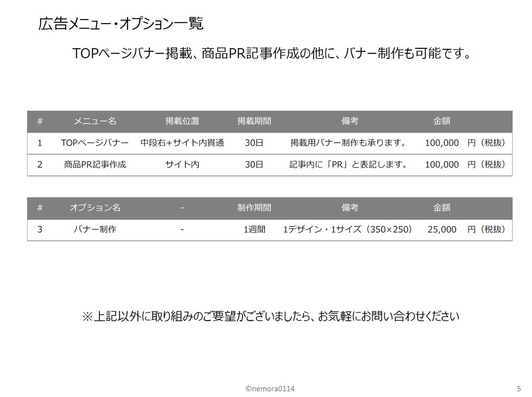Click row number 1 in the menu table
532x397 pixels.
pos(40,143)
